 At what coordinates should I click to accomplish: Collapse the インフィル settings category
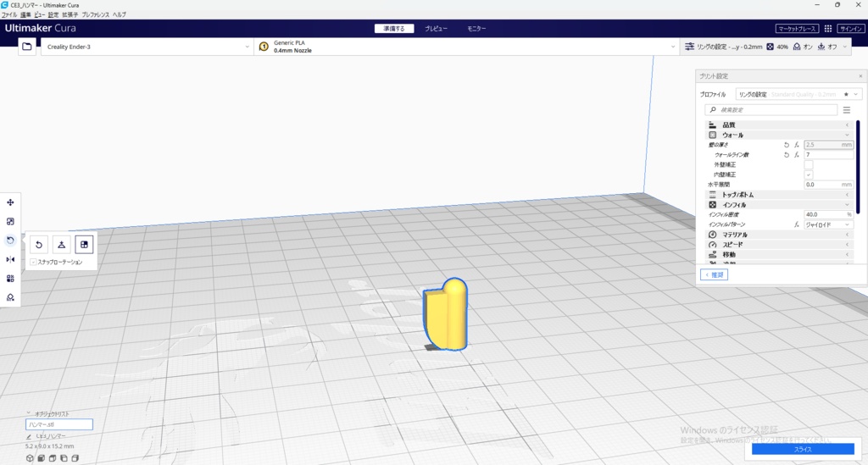pos(780,205)
